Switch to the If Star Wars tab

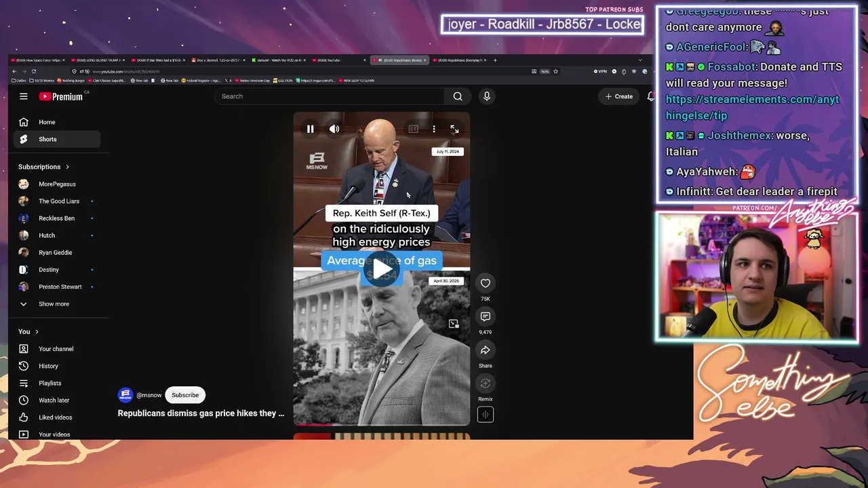pyautogui.click(x=157, y=60)
